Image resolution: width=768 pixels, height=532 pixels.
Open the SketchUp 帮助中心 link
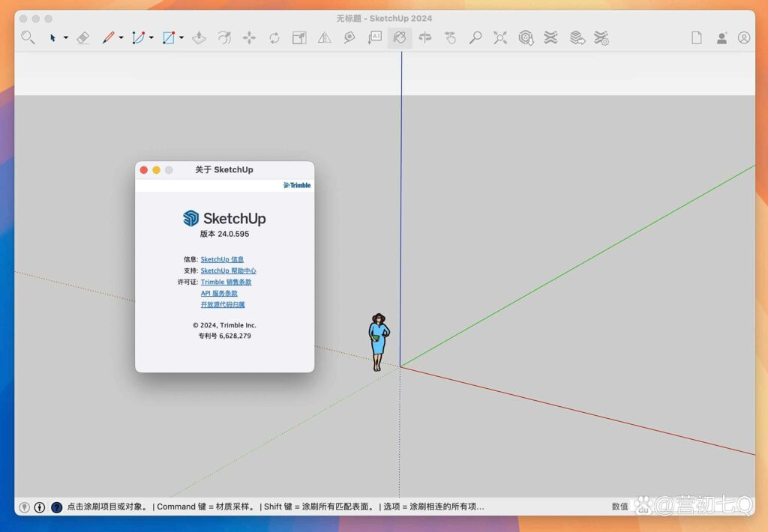pyautogui.click(x=228, y=270)
